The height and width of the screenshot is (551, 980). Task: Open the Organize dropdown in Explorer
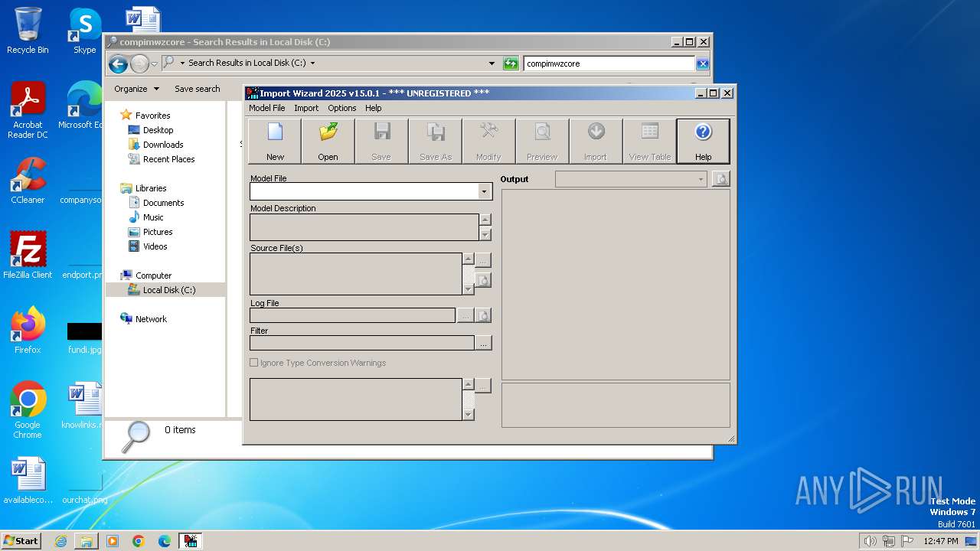click(x=136, y=89)
